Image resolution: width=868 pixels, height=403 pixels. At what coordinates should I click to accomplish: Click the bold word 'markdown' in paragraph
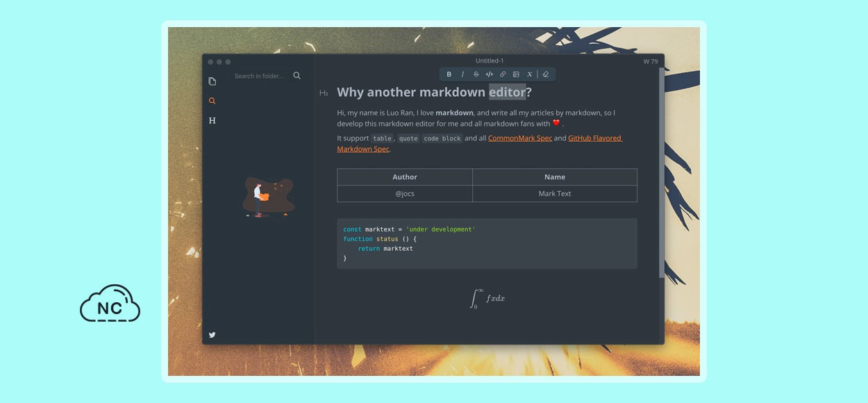click(x=455, y=113)
